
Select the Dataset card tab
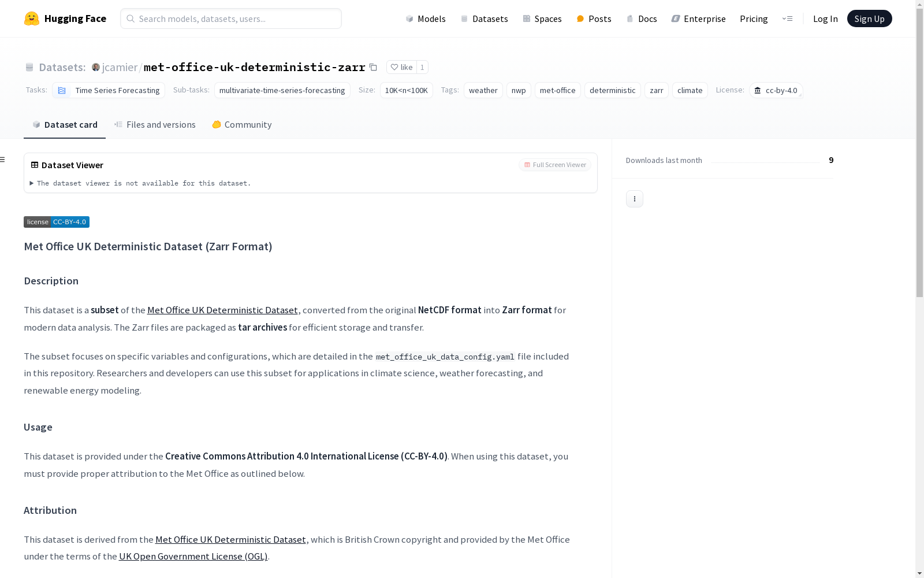point(65,125)
